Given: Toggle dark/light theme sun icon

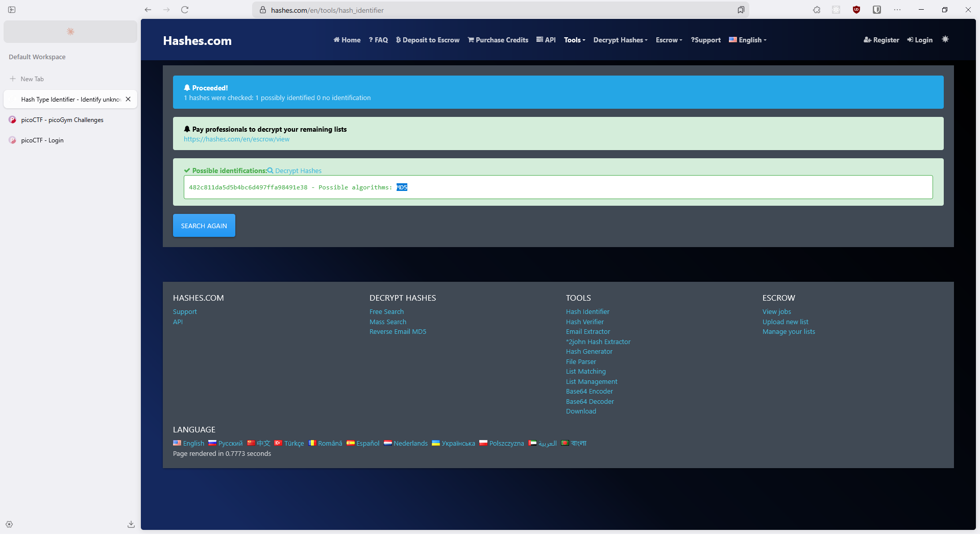Looking at the screenshot, I should 945,39.
